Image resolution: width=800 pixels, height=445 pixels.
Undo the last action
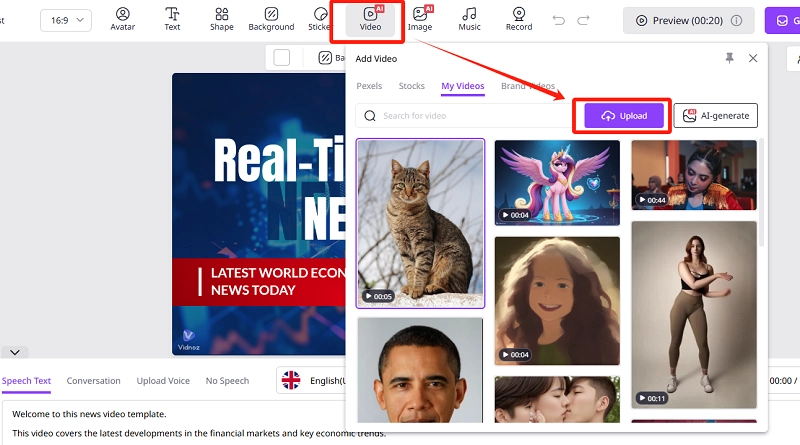[559, 20]
